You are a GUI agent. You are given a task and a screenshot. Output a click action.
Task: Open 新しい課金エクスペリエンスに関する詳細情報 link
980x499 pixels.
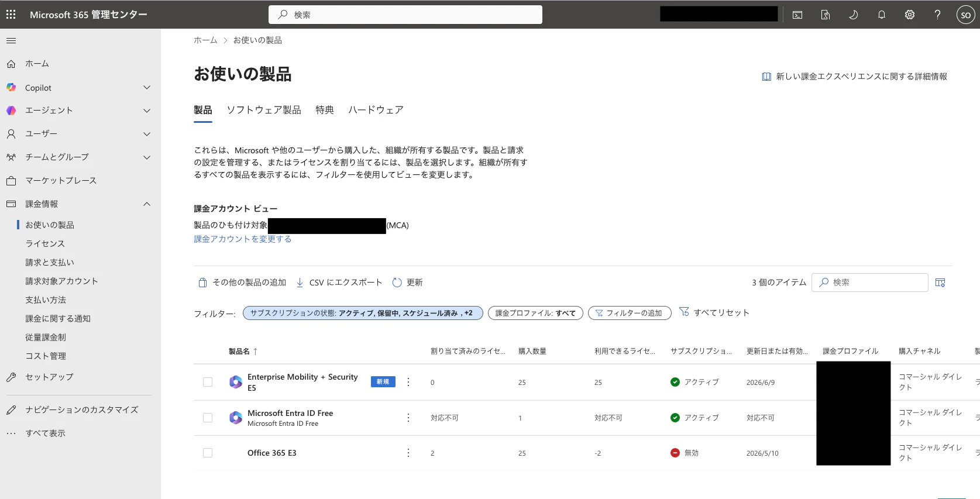tap(855, 77)
